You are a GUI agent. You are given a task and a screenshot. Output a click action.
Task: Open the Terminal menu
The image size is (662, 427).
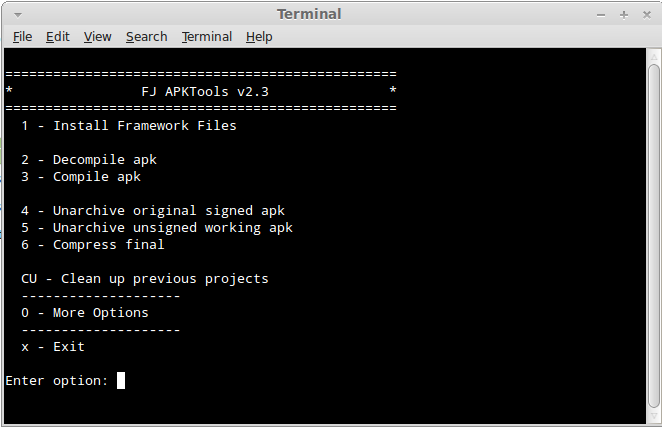[206, 37]
